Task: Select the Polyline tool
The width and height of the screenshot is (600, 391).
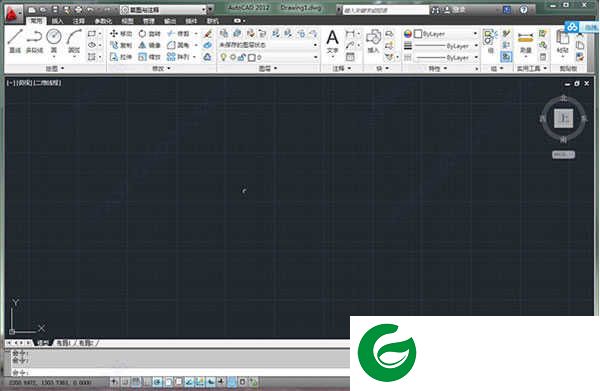Action: pos(34,41)
